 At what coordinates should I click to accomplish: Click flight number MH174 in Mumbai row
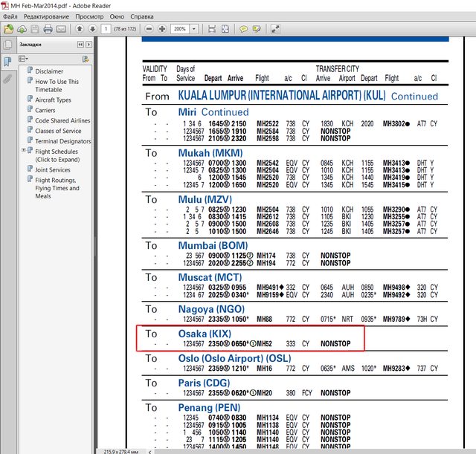(x=266, y=256)
